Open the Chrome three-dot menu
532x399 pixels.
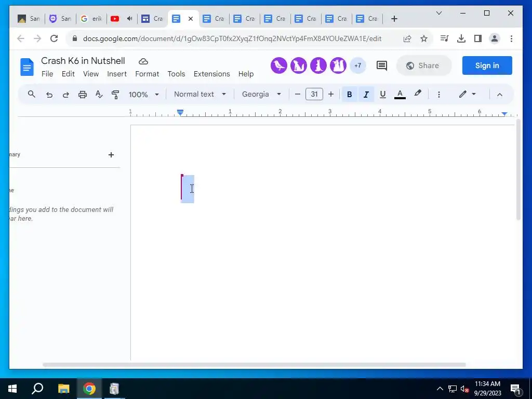(x=511, y=38)
